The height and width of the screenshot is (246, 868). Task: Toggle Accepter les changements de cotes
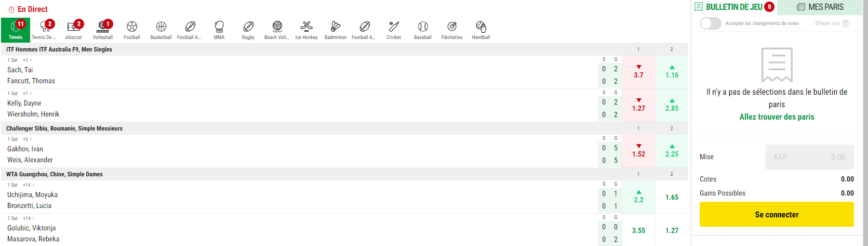click(x=710, y=23)
